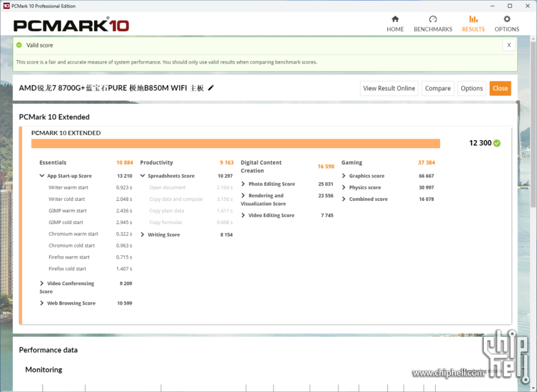The image size is (537, 392).
Task: Click the View Result Online button
Action: [389, 88]
